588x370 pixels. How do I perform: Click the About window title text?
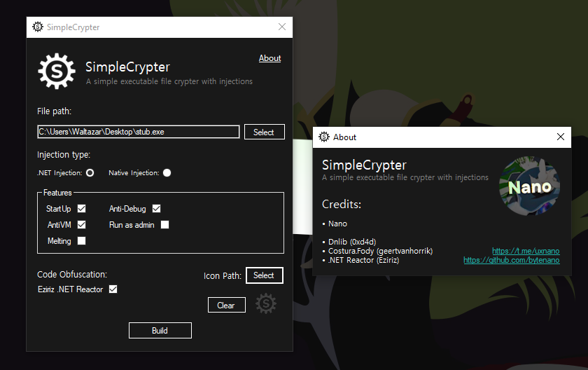[x=344, y=137]
